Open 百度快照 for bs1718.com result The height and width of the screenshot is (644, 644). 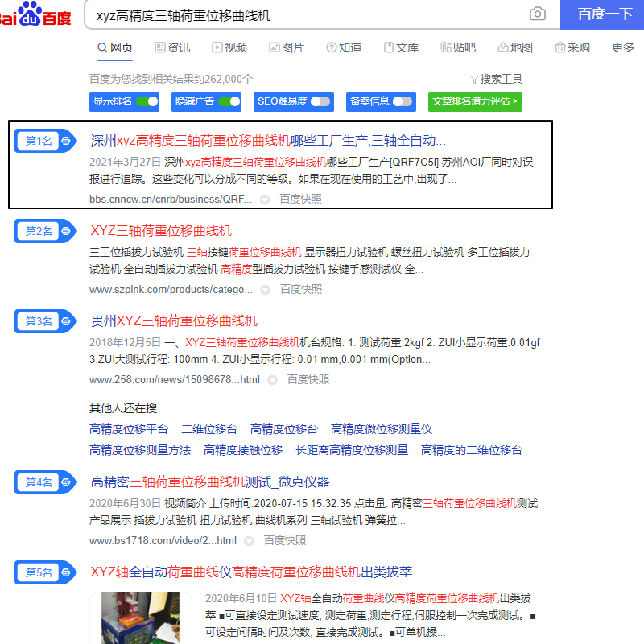(285, 540)
